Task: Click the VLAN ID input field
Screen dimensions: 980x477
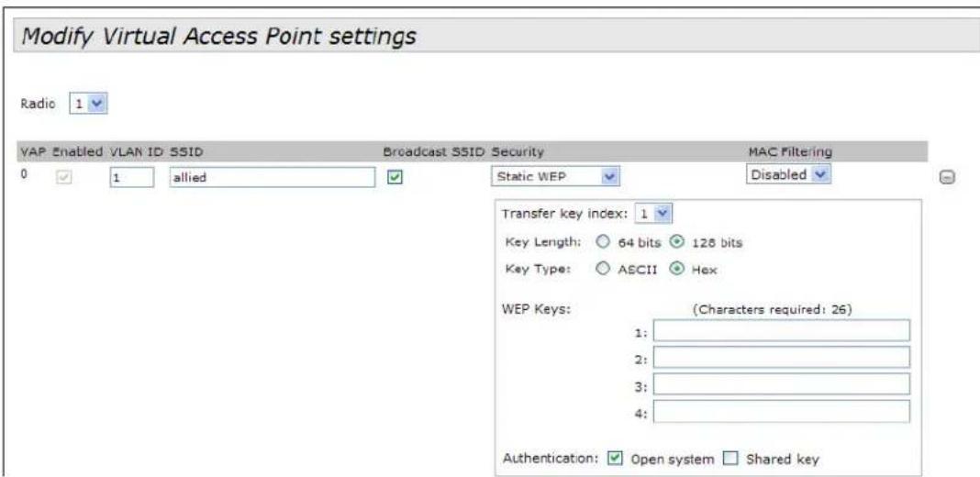Action: coord(132,178)
